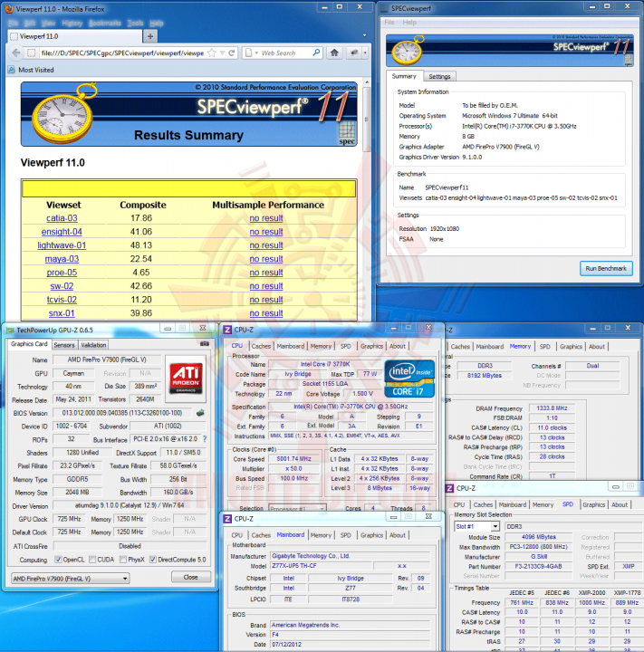
Task: Open Mainboard tab in CPU-Z SPD window
Action: click(x=512, y=504)
